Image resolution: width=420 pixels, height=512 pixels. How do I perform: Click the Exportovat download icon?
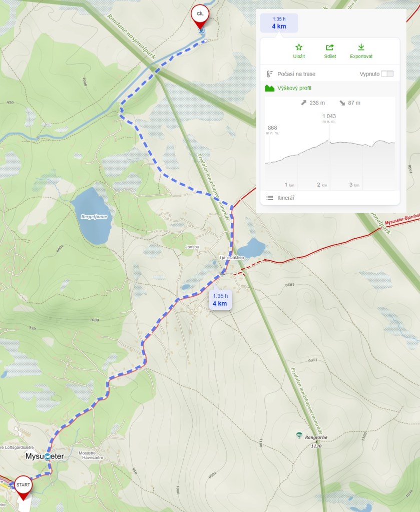[x=361, y=47]
